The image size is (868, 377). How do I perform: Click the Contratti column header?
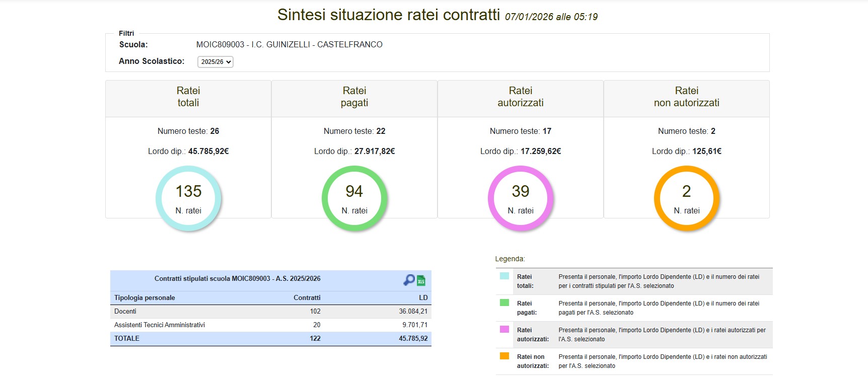(307, 298)
